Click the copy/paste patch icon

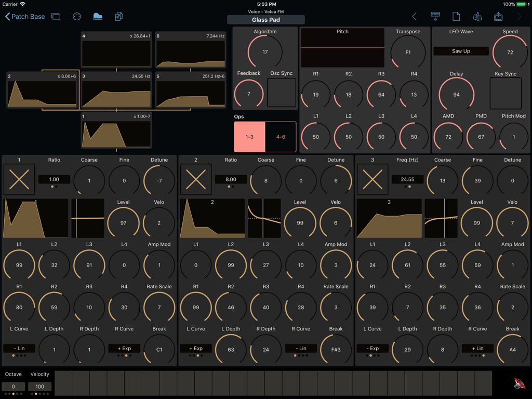click(x=118, y=16)
